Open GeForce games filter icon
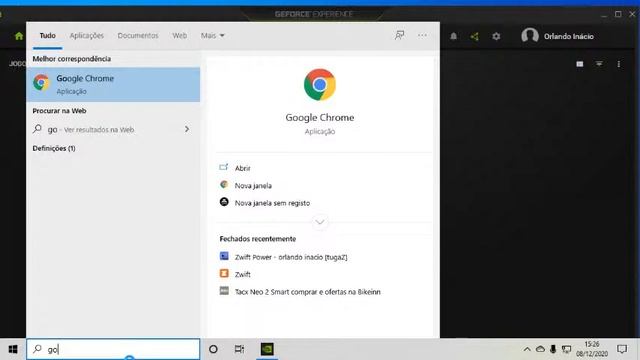 pyautogui.click(x=599, y=64)
